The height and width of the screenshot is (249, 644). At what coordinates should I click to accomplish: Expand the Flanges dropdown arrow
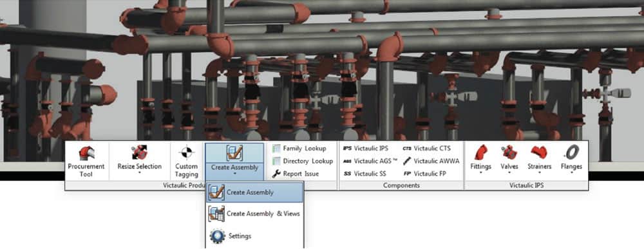click(571, 173)
